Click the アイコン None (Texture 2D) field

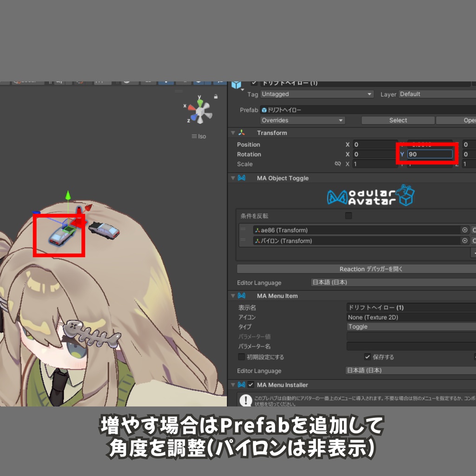tap(411, 317)
